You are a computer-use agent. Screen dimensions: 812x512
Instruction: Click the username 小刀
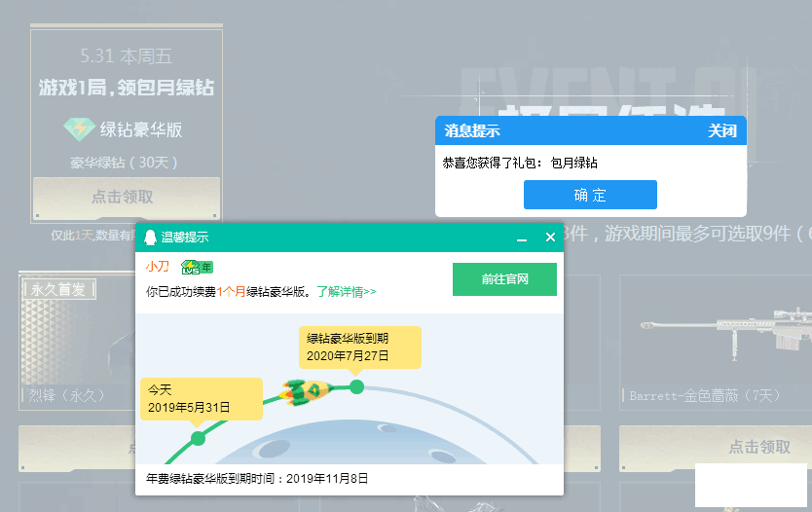coord(158,267)
